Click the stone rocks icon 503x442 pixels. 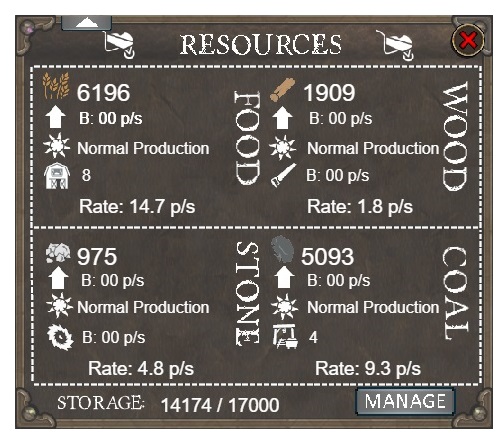(x=58, y=253)
